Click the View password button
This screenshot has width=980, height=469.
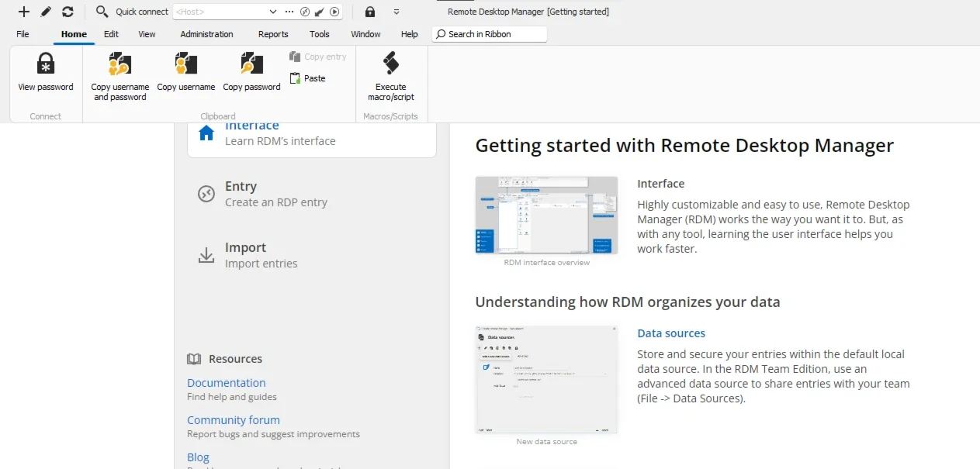click(x=46, y=72)
